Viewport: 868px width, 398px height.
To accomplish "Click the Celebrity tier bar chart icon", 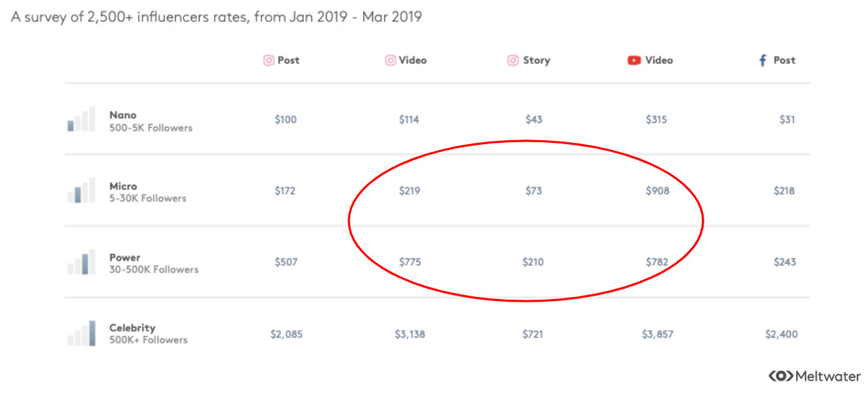I will pyautogui.click(x=81, y=334).
